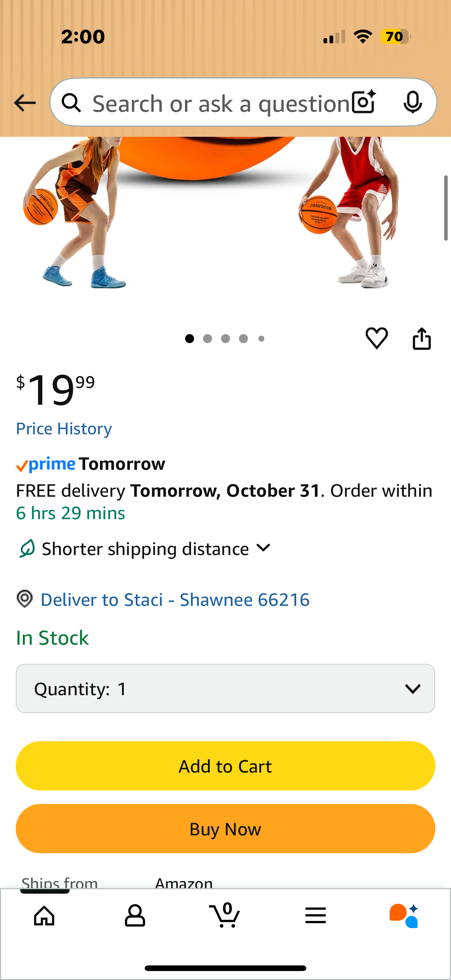451x980 pixels.
Task: Open the Rufus AI assistant icon
Action: tap(404, 915)
